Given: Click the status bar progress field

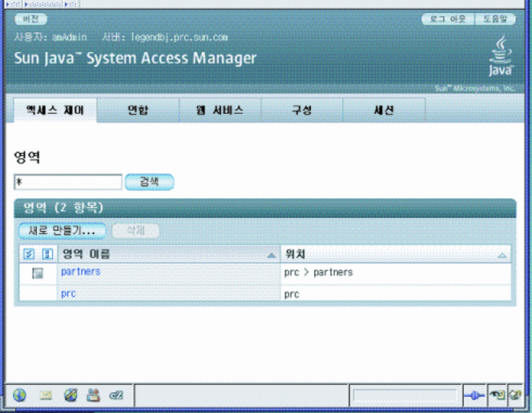Looking at the screenshot, I should coord(405,395).
